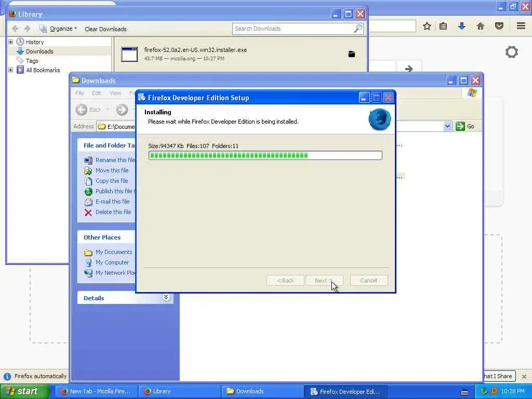Click the Go arrow in Downloads address bar

[460, 126]
